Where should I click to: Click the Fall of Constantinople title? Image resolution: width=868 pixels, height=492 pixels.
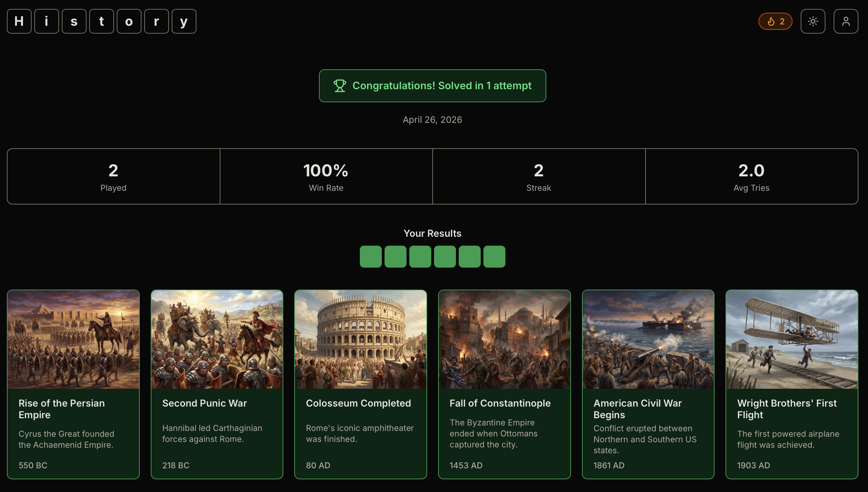click(500, 403)
